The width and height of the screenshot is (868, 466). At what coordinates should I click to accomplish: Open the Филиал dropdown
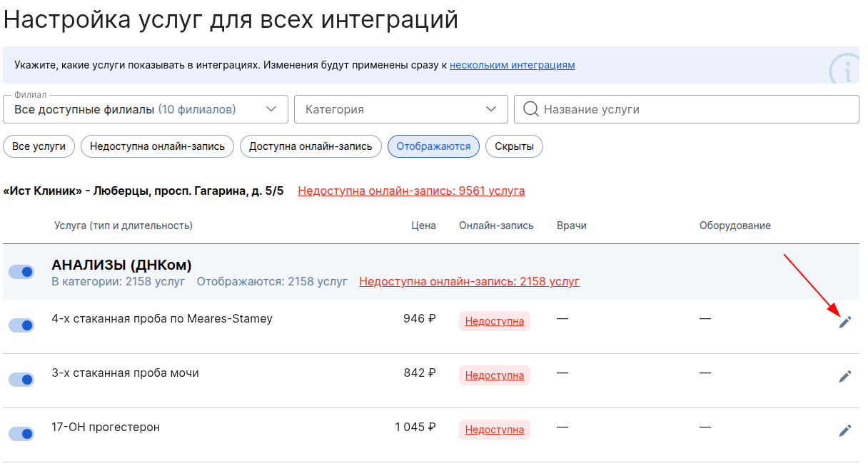pos(146,109)
